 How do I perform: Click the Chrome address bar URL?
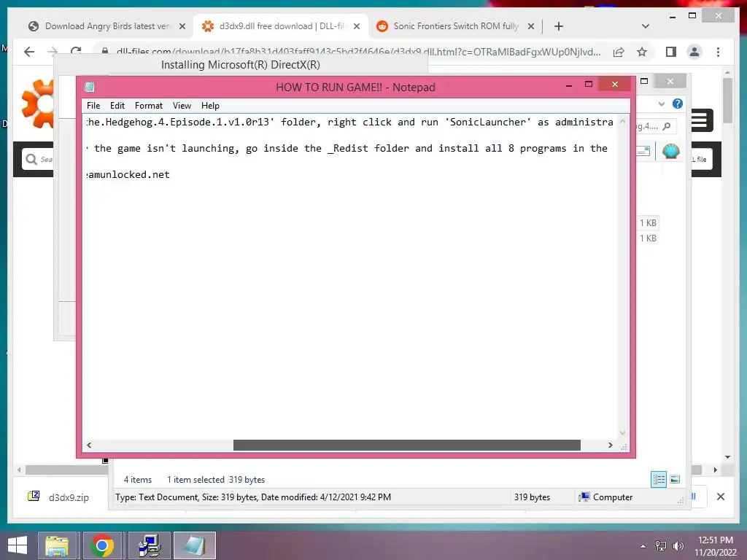[x=358, y=52]
